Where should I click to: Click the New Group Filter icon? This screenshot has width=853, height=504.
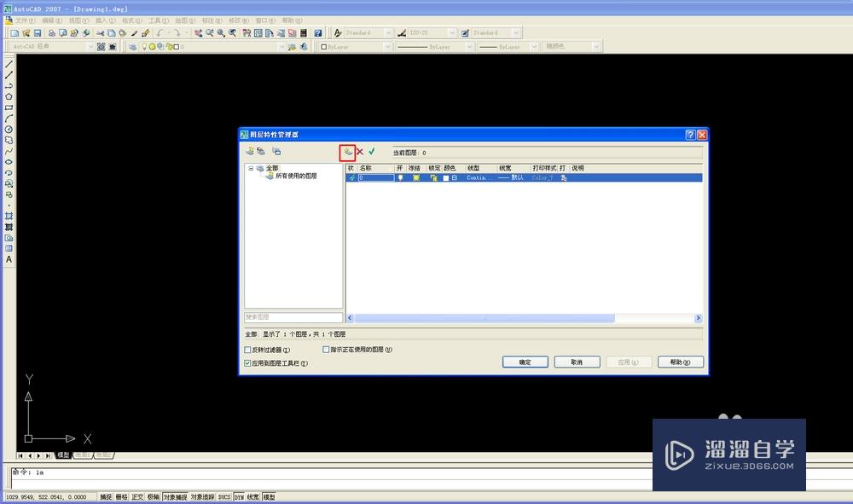(x=261, y=151)
